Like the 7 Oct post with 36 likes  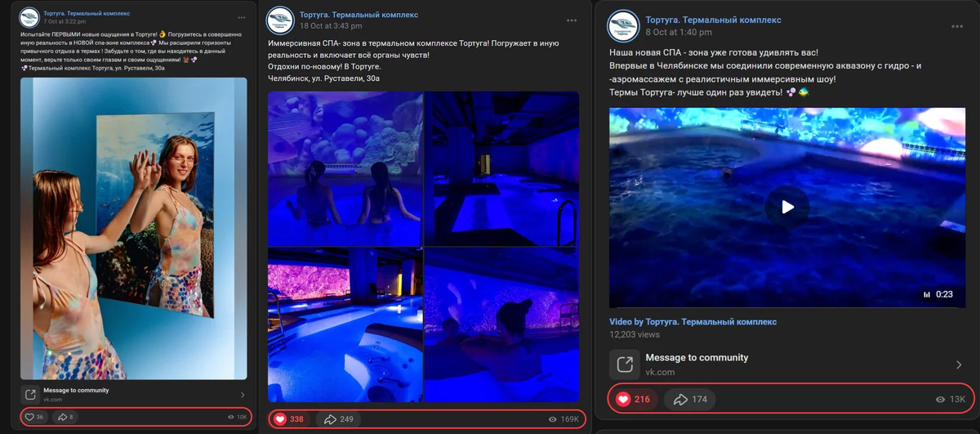click(34, 417)
